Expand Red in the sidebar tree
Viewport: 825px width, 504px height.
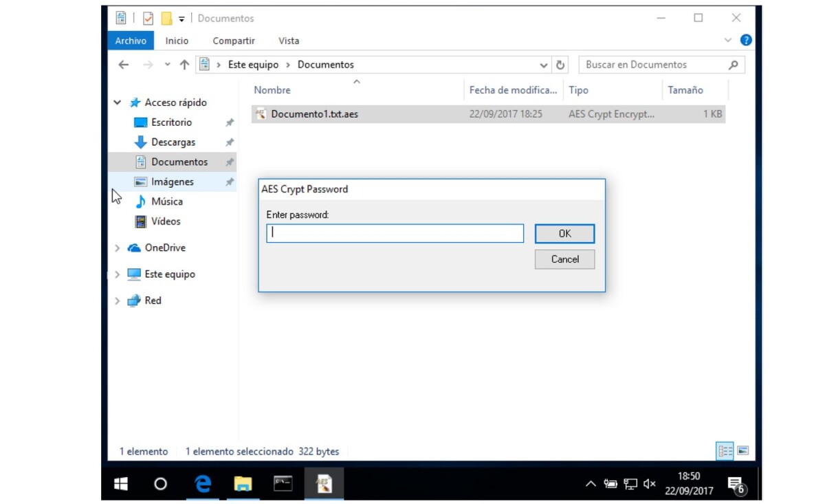117,300
